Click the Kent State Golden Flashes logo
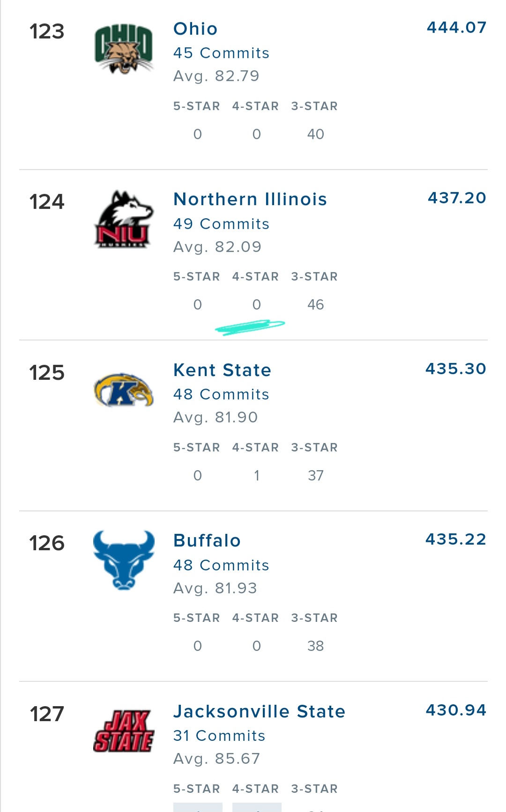 point(124,390)
